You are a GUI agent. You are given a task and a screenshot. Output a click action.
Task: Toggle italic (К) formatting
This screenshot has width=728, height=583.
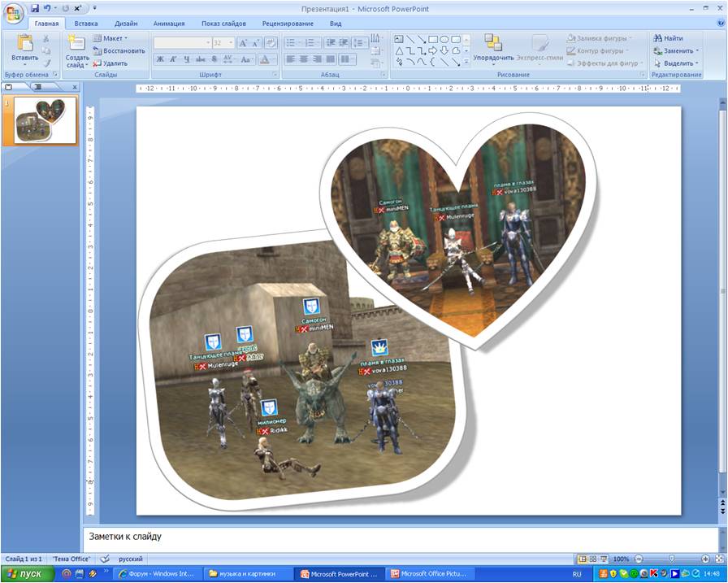pos(173,59)
